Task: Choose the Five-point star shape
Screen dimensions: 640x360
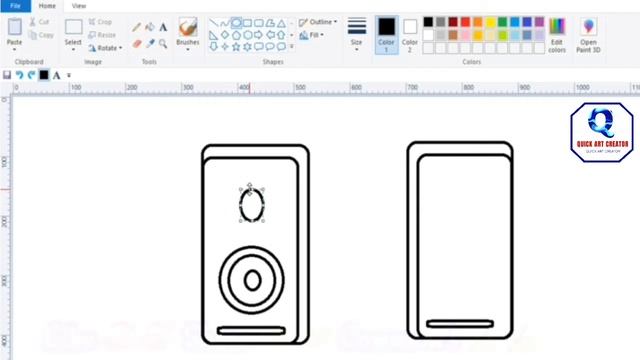Action: pyautogui.click(x=236, y=47)
